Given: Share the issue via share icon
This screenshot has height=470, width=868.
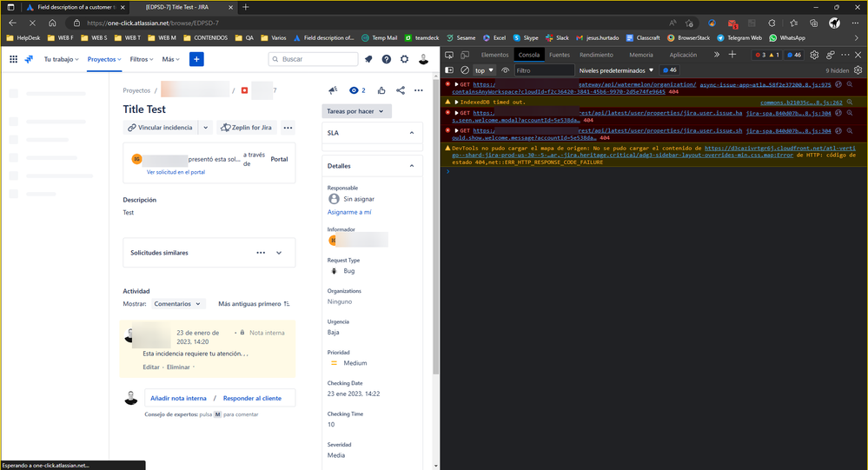Looking at the screenshot, I should pos(401,90).
